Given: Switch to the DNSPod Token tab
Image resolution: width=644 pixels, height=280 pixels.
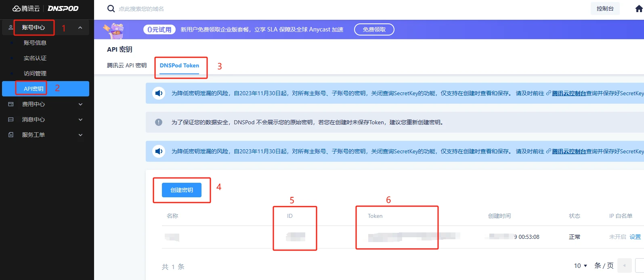Looking at the screenshot, I should click(179, 65).
